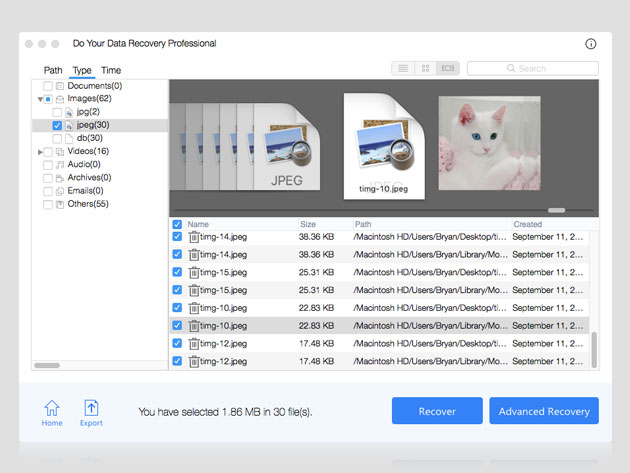Click the Emails category icon
630x473 pixels.
point(60,191)
